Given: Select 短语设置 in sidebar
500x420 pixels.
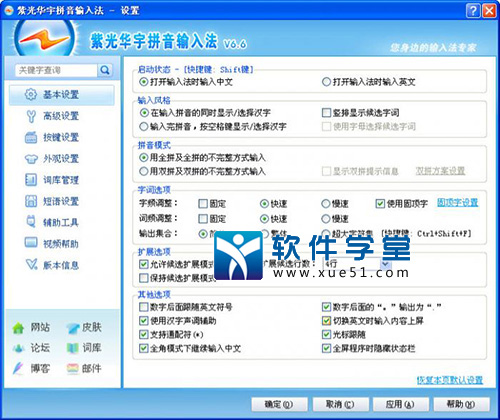Looking at the screenshot, I should pos(61,201).
